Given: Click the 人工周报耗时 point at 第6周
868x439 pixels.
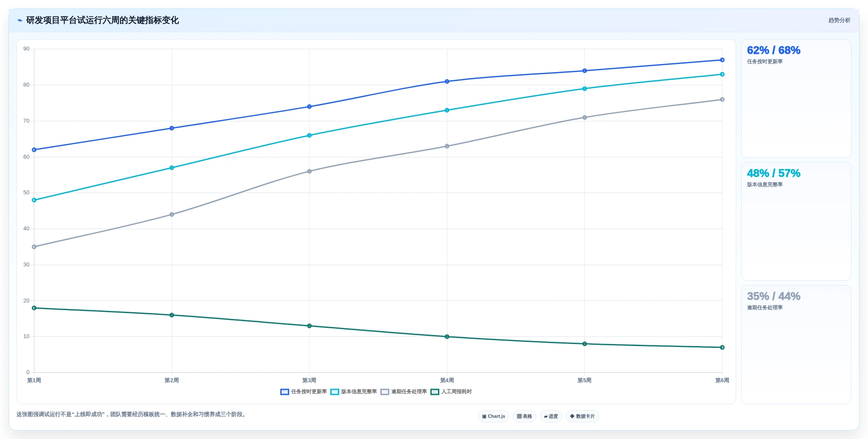Looking at the screenshot, I should click(x=722, y=347).
